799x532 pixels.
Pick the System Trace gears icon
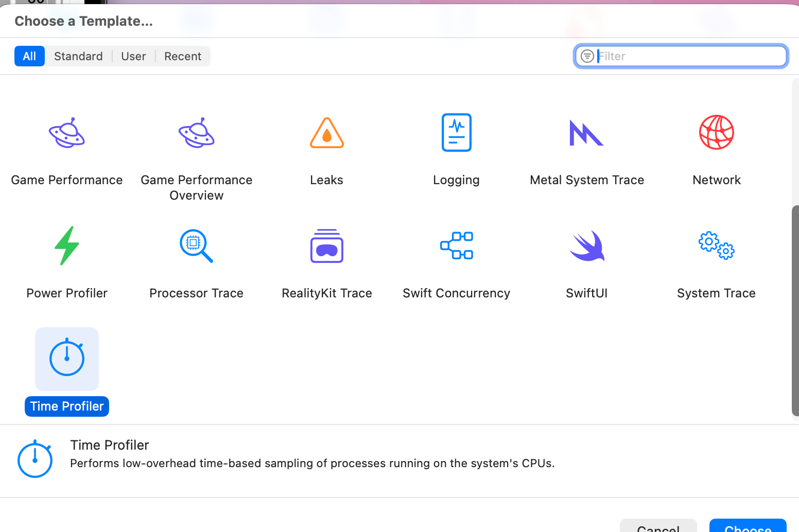tap(717, 245)
